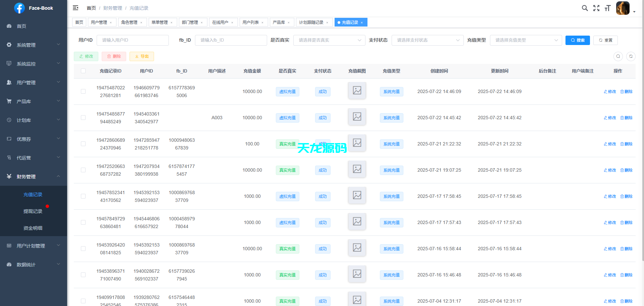Screen dimensions: 644x306
Task: Export records with the 导出 button
Action: point(141,56)
